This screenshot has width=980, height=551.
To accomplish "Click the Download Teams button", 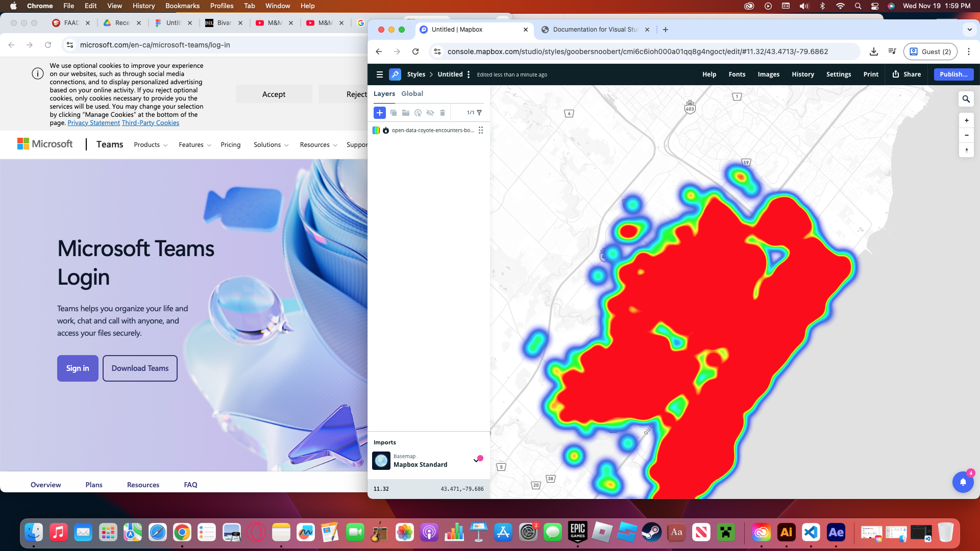I will 140,368.
